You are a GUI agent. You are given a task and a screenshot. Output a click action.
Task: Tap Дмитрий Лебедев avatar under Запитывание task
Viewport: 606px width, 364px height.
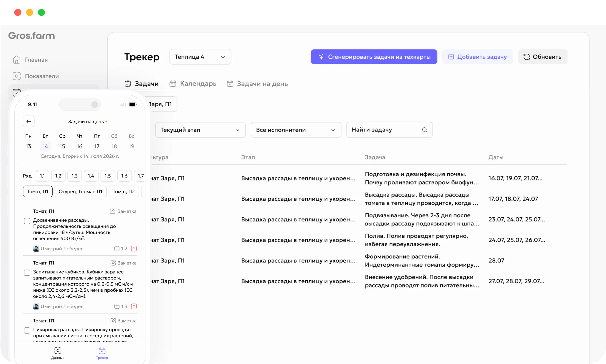(x=36, y=306)
